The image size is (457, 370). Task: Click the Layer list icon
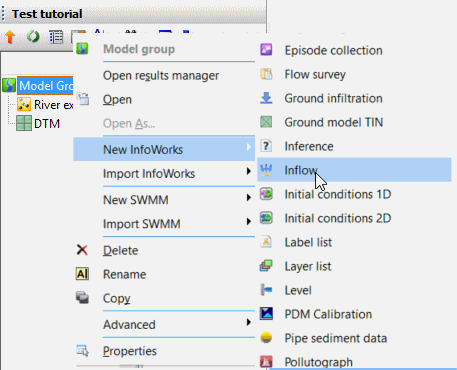(266, 266)
